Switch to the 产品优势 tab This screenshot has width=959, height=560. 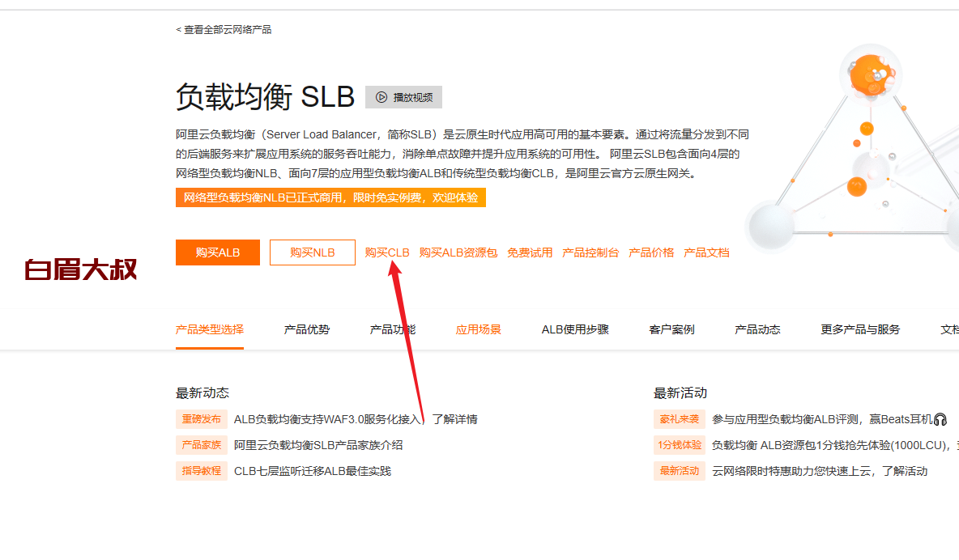[307, 329]
